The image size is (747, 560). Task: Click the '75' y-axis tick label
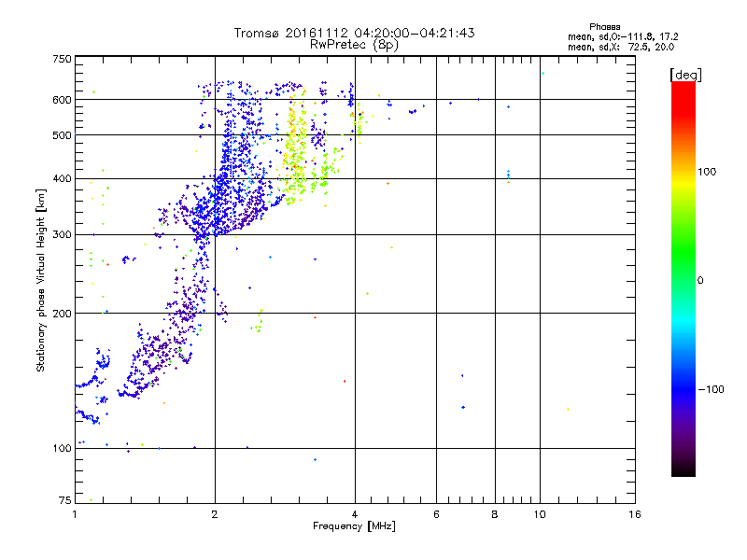tap(65, 500)
